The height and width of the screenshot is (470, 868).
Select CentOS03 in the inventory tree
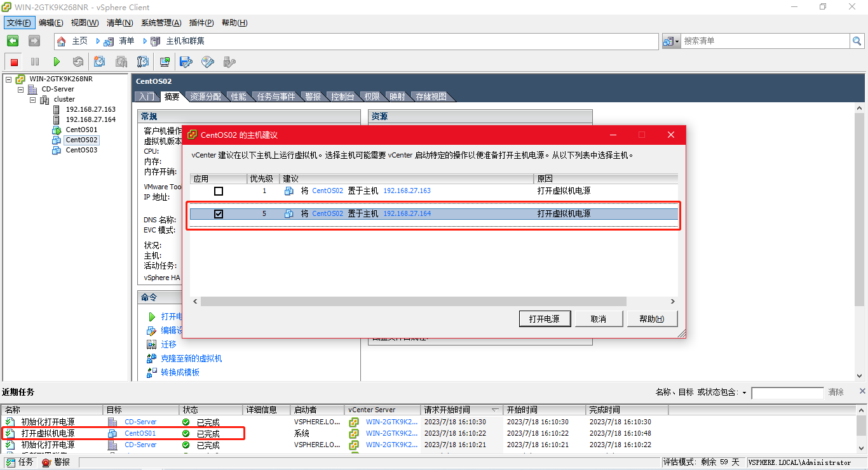pyautogui.click(x=81, y=150)
